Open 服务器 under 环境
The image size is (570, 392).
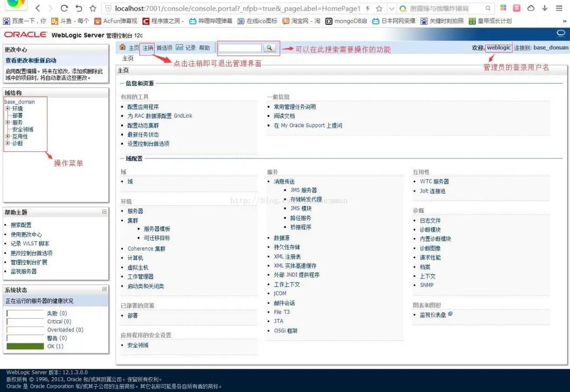135,211
